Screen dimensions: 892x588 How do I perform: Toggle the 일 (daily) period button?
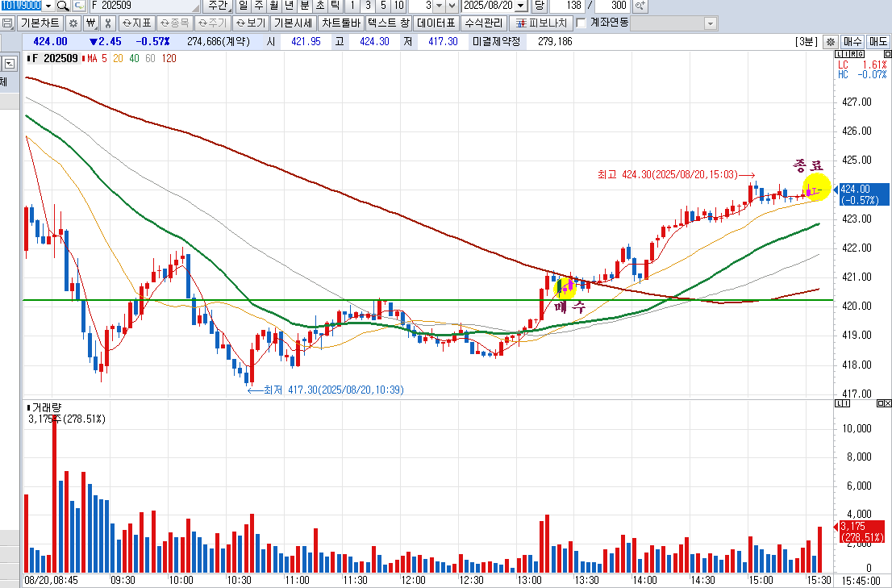(x=244, y=6)
